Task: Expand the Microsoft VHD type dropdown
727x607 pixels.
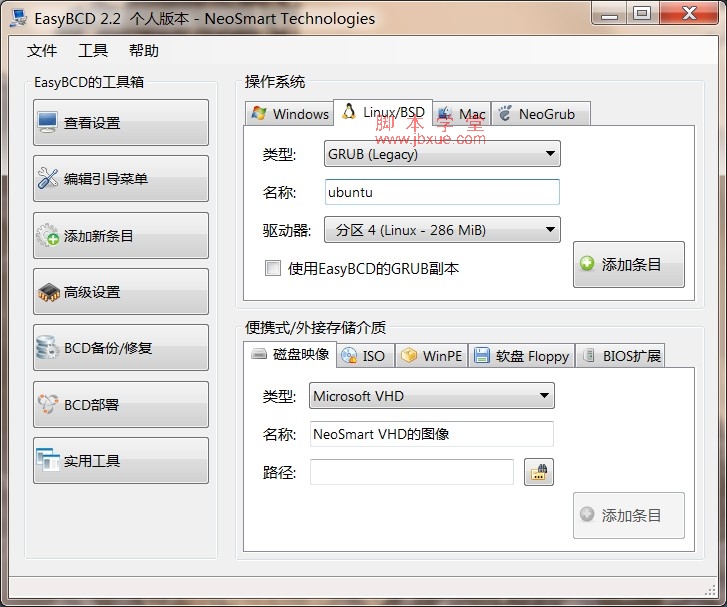Action: (432, 396)
